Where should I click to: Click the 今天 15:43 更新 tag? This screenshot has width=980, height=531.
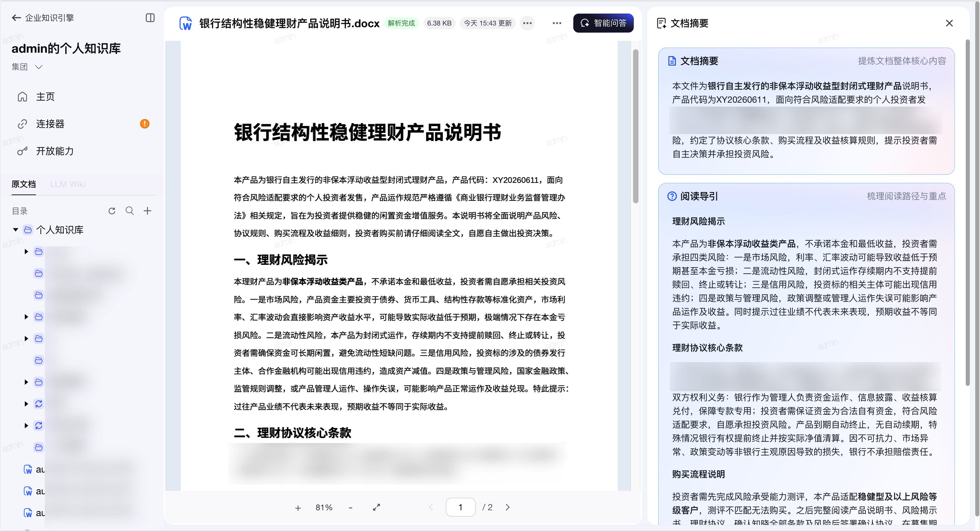[x=488, y=23]
